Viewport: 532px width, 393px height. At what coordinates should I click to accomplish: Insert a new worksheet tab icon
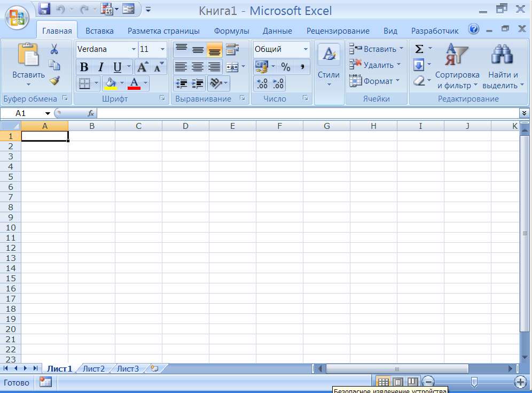coord(155,369)
